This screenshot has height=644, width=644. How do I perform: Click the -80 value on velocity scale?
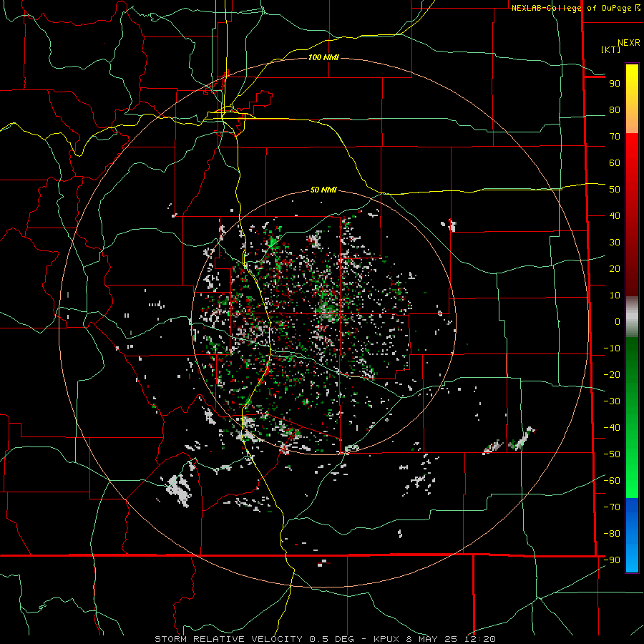pos(612,534)
